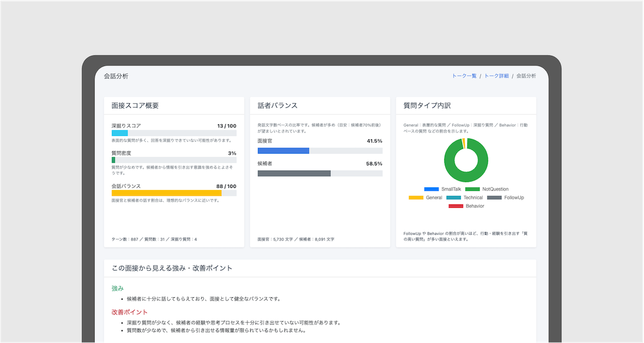Toggle the FollowUp legend item
Image resolution: width=644 pixels, height=343 pixels.
(x=514, y=198)
